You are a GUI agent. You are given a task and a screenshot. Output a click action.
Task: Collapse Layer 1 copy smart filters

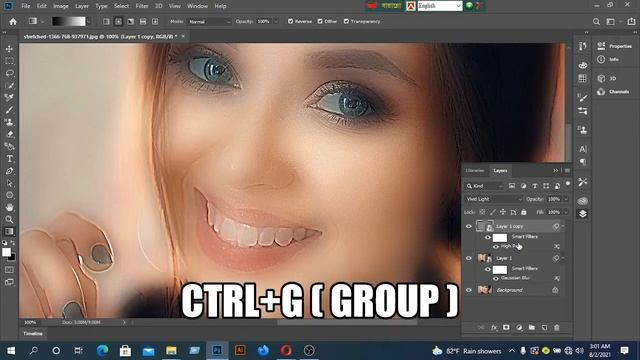click(563, 226)
